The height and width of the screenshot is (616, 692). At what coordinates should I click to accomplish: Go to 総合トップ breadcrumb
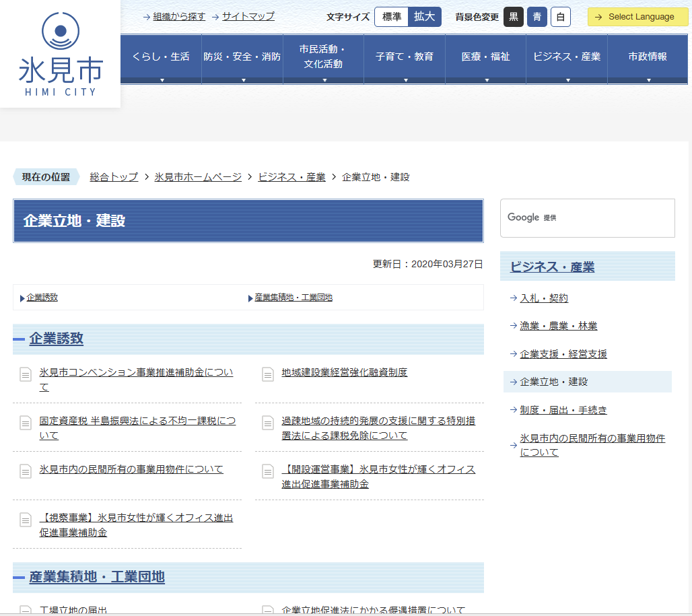coord(114,177)
